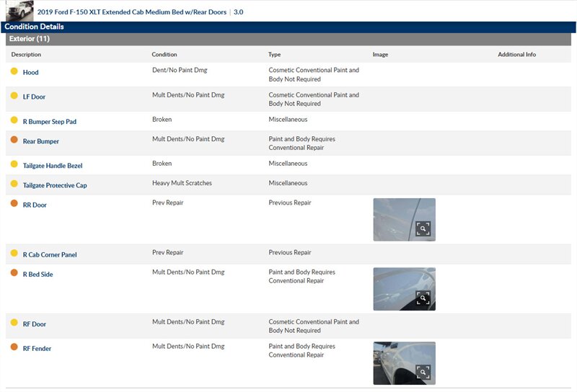This screenshot has height=392, width=577.
Task: Select the LF Door entry
Action: click(34, 97)
